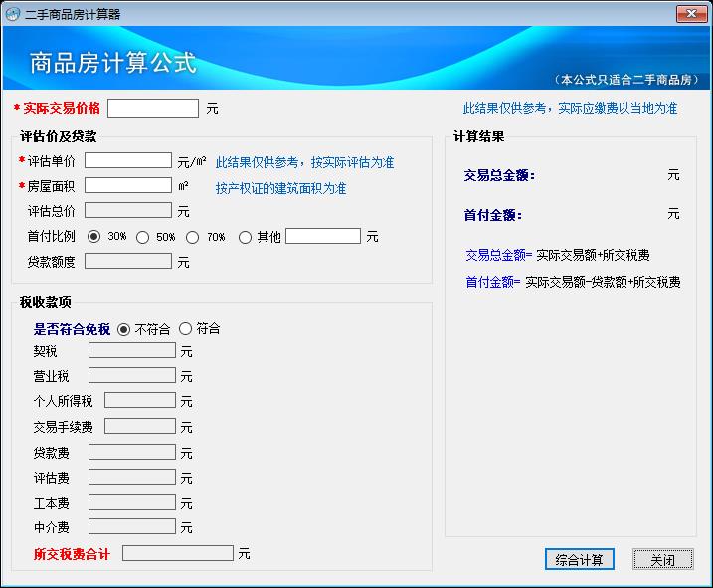The height and width of the screenshot is (588, 713).
Task: Click the 首付比例 label
Action: click(x=52, y=236)
